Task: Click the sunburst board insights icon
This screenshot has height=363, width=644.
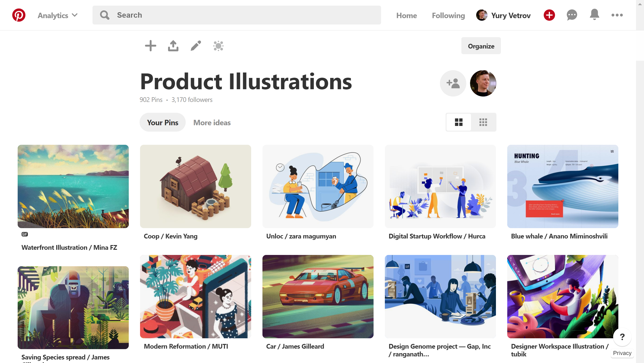Action: point(218,46)
